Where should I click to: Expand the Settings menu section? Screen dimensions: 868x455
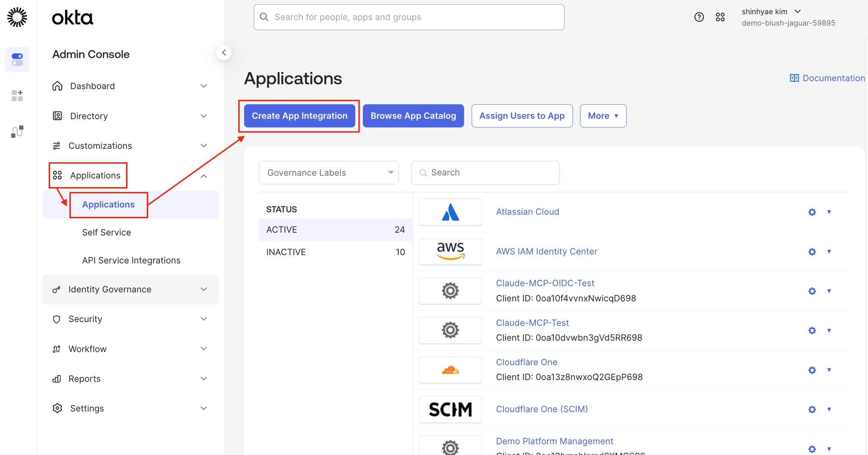[131, 408]
